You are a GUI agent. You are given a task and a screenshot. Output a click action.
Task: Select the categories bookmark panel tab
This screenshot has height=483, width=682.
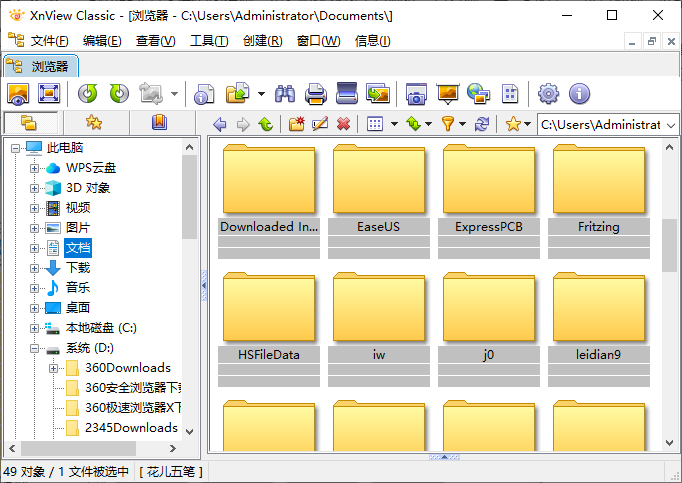160,123
